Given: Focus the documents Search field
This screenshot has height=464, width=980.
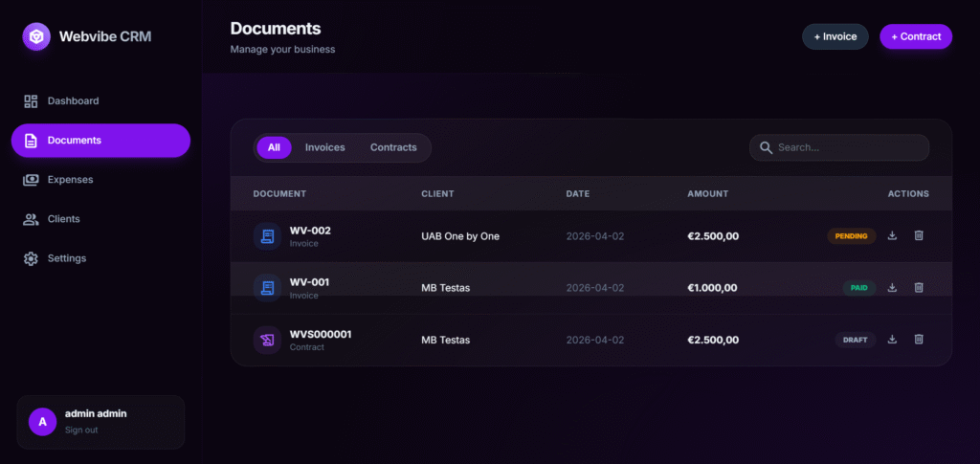Looking at the screenshot, I should coord(848,148).
